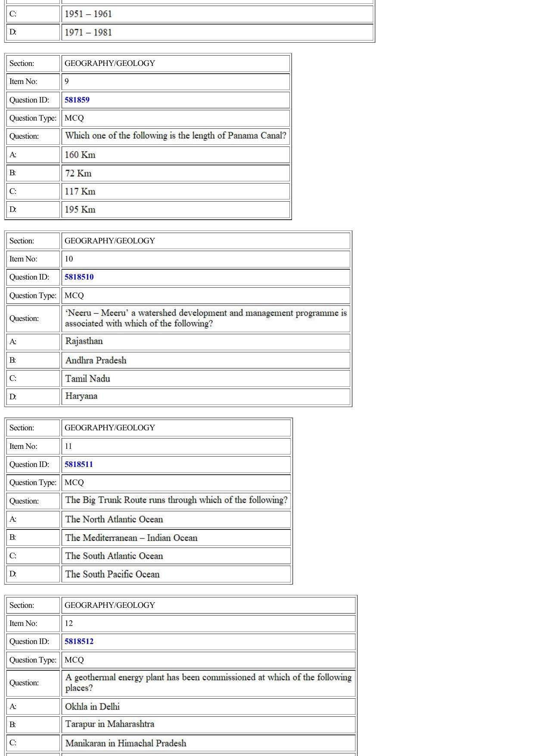
Task: Click Item No value 10
Action: point(69,259)
